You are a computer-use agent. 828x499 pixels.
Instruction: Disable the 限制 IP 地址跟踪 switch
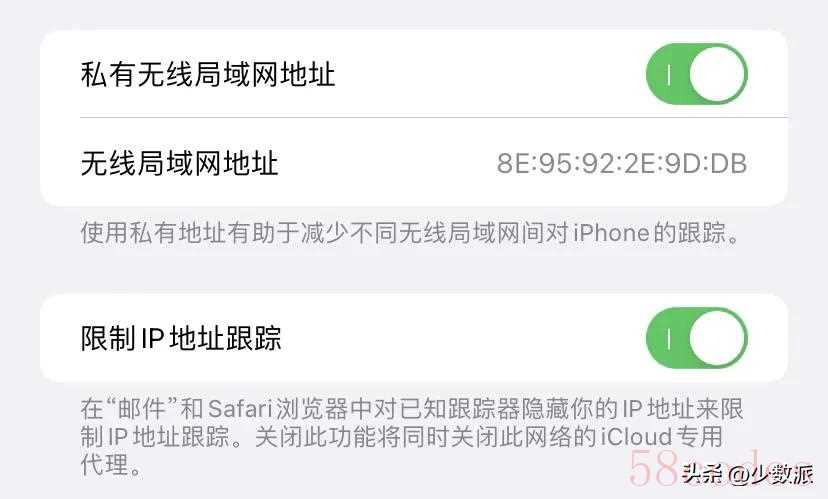click(x=697, y=338)
